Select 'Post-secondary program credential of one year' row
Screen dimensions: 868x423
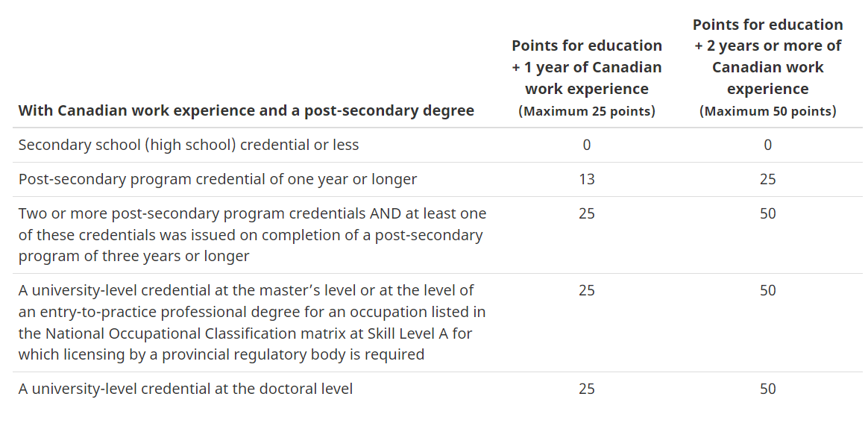point(218,179)
